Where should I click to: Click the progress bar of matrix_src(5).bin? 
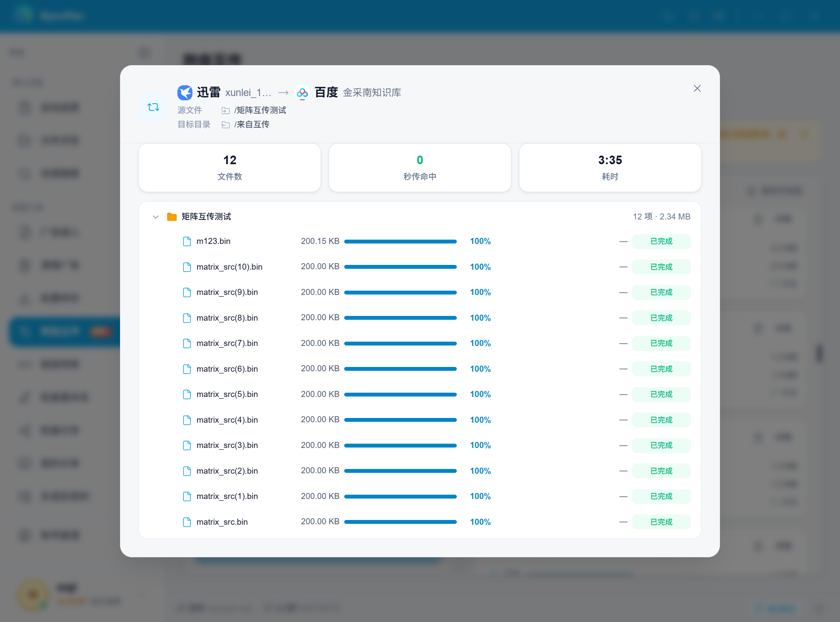click(x=400, y=394)
